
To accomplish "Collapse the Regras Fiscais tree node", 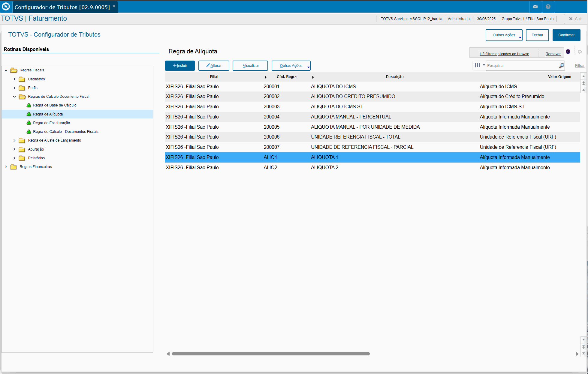I will click(x=6, y=70).
